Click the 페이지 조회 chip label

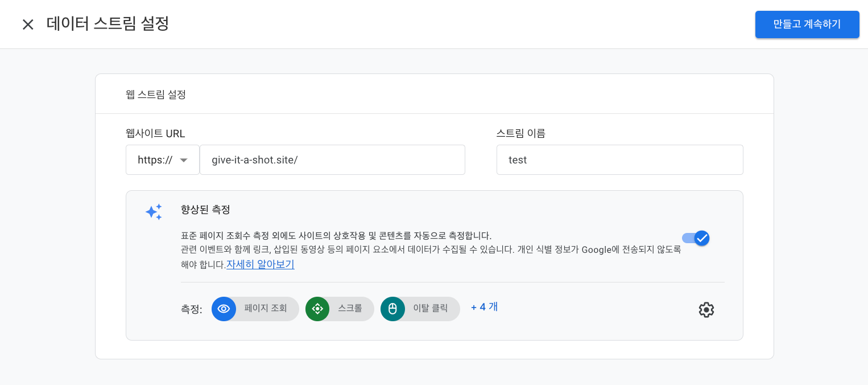coord(266,309)
